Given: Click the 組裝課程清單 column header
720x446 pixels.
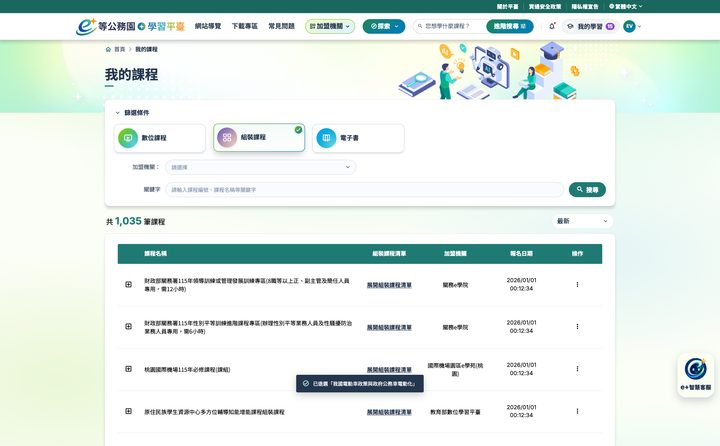Looking at the screenshot, I should point(389,254).
